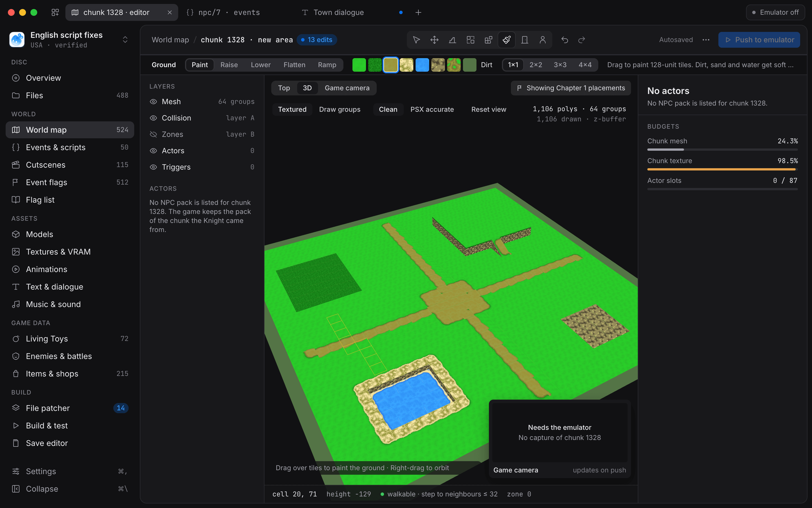Show the hidden Zones layer

[153, 134]
